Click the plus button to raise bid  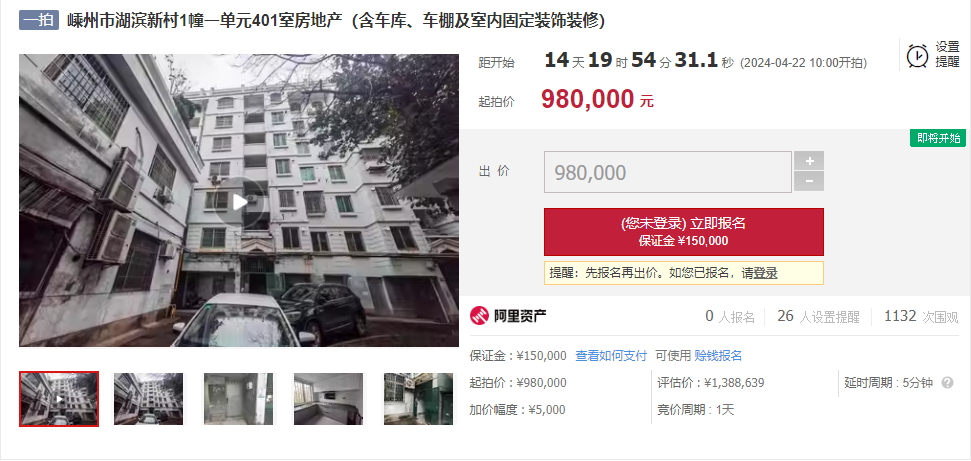click(x=809, y=161)
